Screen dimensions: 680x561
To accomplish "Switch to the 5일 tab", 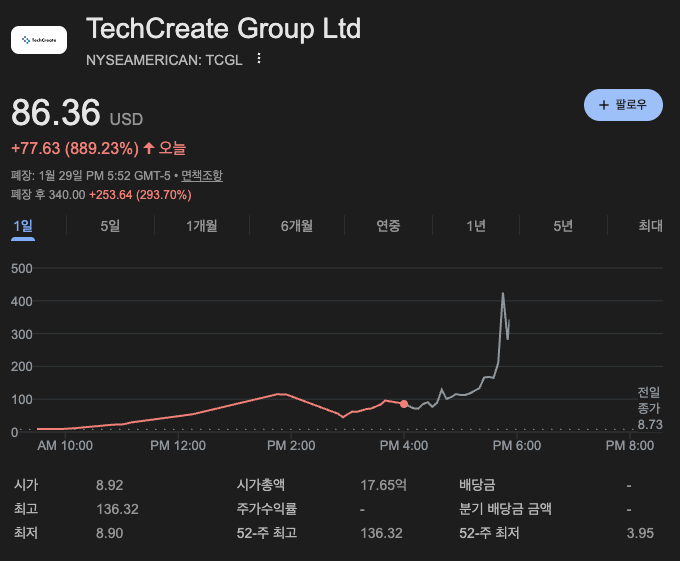I will coord(110,226).
